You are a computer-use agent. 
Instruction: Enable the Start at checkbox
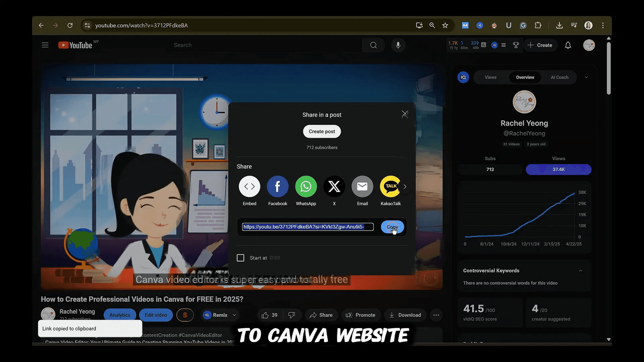click(x=240, y=258)
